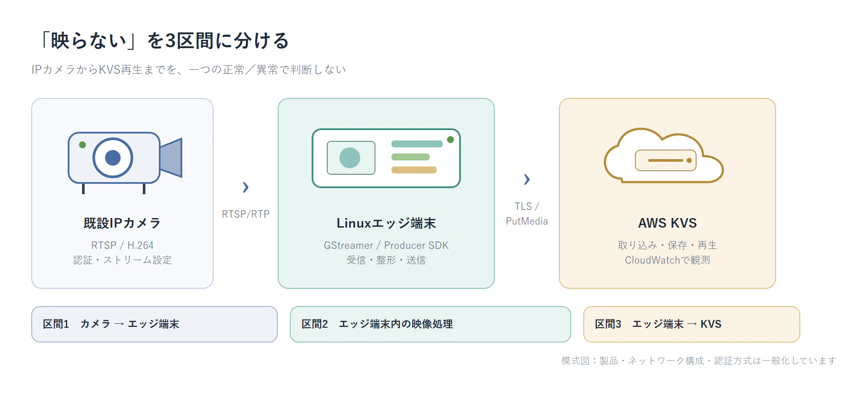Click the AWS KVS heading
Screen dimensions: 868x398
click(x=667, y=223)
